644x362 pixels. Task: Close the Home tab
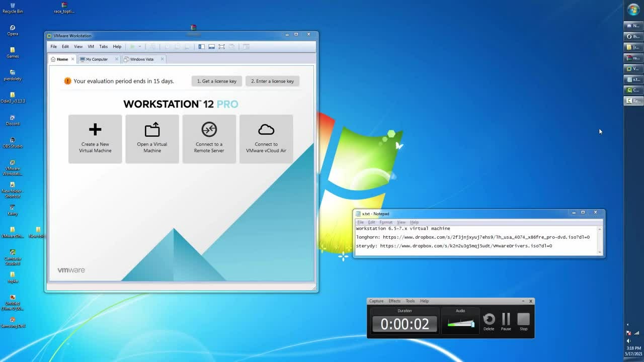pyautogui.click(x=72, y=59)
